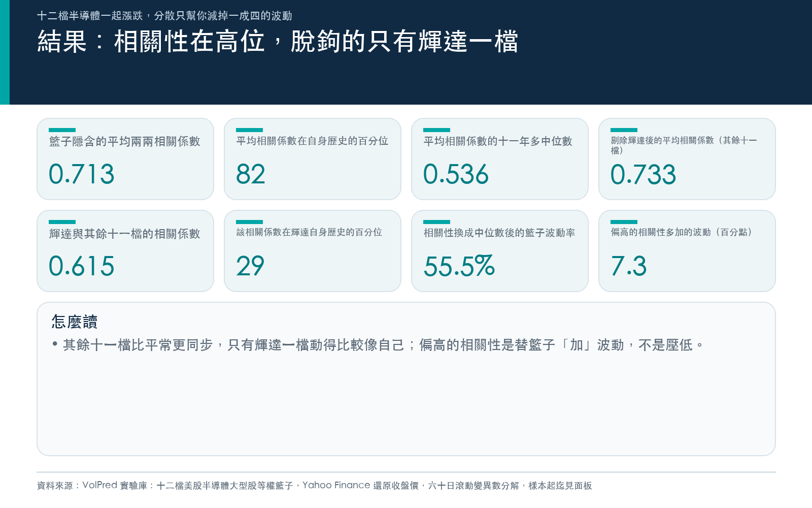Select the label 平均相關係數在自身歷史的百分位
This screenshot has height=508, width=812.
(312, 141)
